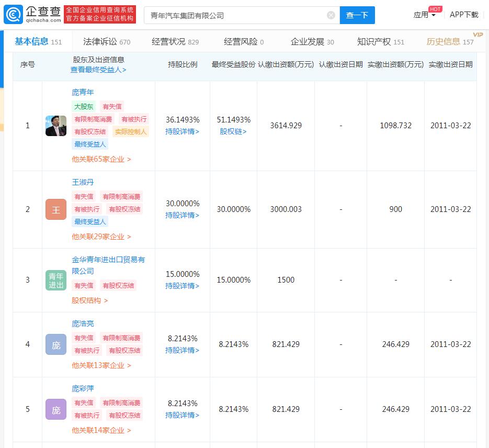Expand 他关联14家企业 for 庞彩萍
Viewport: 489px width, 448px height.
pos(101,430)
